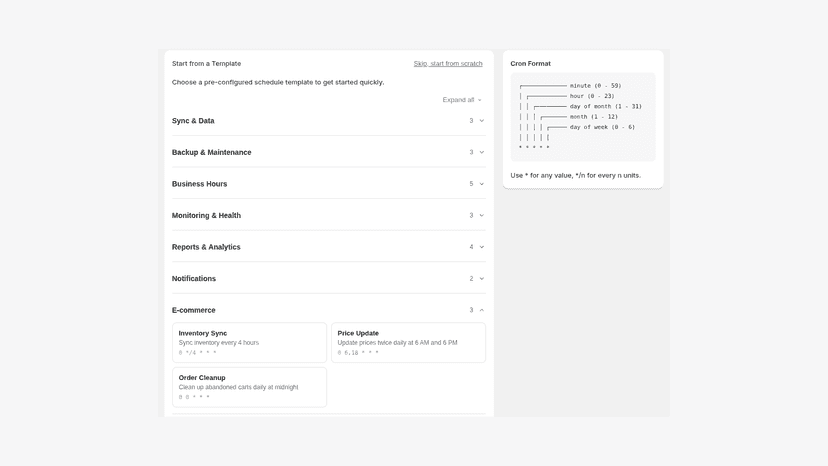Screen dimensions: 828x466
Task: Click 'minute (0 - 59)' cron legend line
Action: (x=595, y=86)
